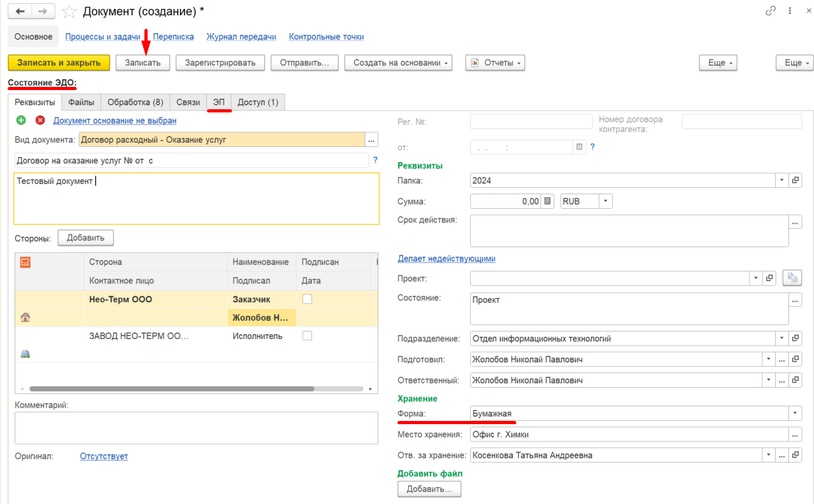The width and height of the screenshot is (814, 504).
Task: Click the ellipsis button for Вид документа
Action: coord(372,140)
